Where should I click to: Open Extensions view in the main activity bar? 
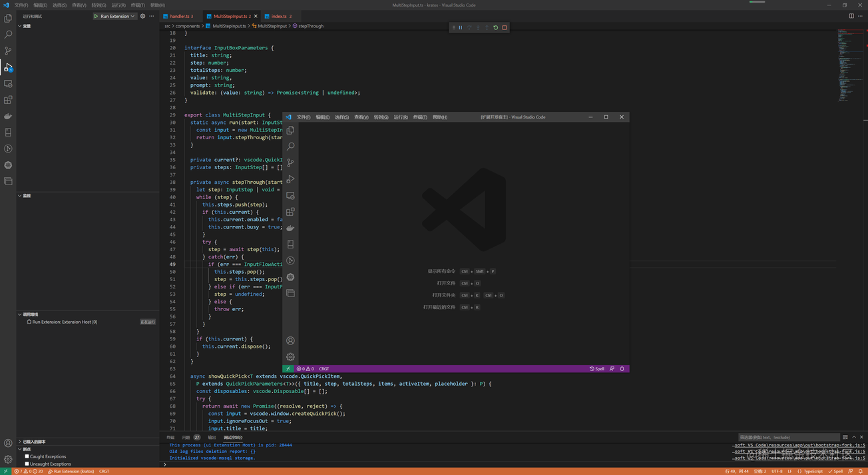click(x=8, y=100)
